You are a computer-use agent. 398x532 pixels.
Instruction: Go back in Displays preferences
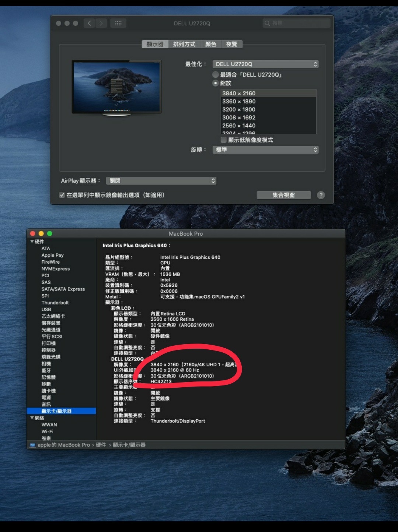click(x=89, y=23)
